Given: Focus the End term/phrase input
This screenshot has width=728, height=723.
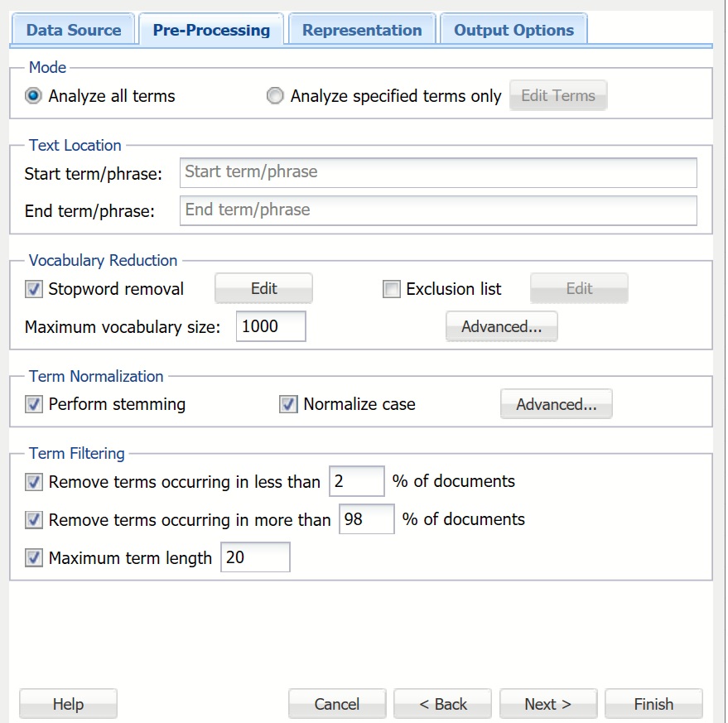Looking at the screenshot, I should pyautogui.click(x=438, y=210).
